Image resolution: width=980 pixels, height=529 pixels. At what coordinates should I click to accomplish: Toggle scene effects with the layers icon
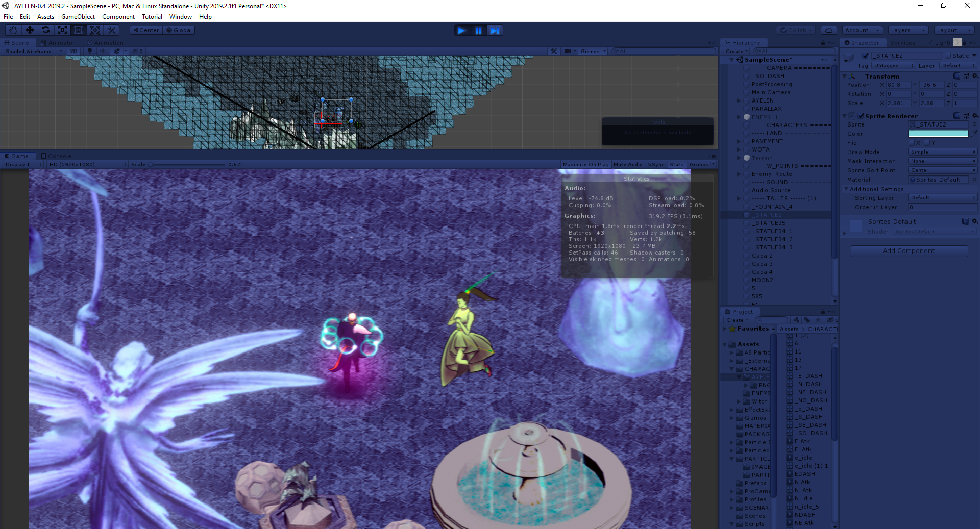pyautogui.click(x=117, y=51)
